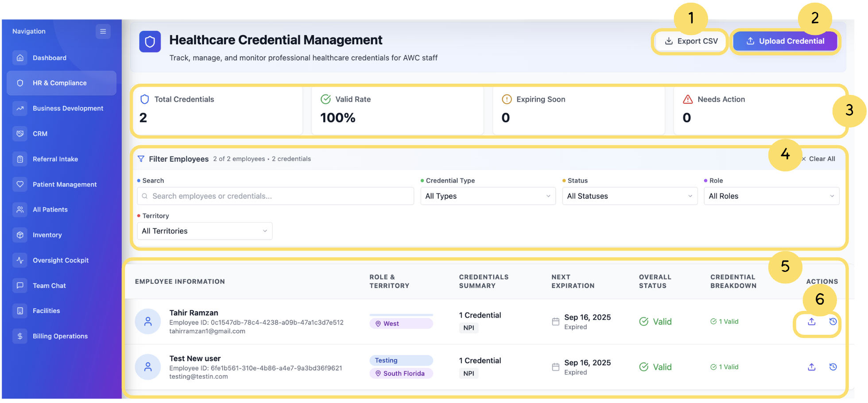Click Tahir Ramzan's avatar icon
The image size is (868, 403).
click(148, 322)
